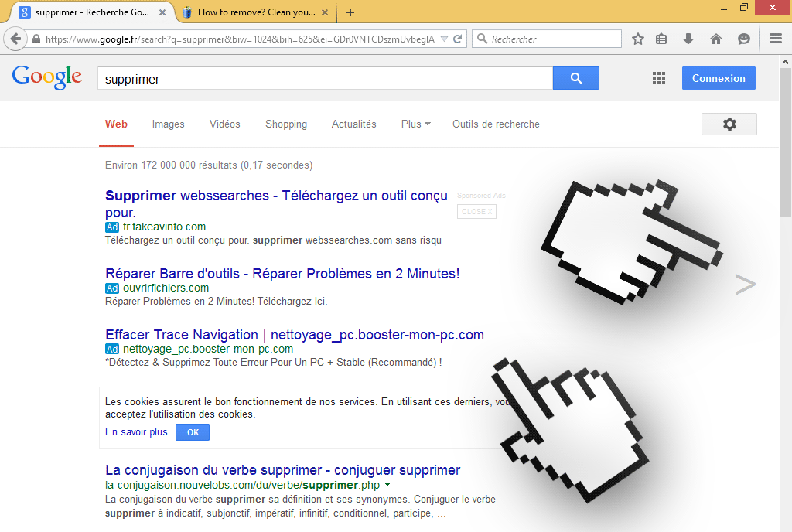Select the Web search tab
The image size is (792, 532).
tap(116, 124)
